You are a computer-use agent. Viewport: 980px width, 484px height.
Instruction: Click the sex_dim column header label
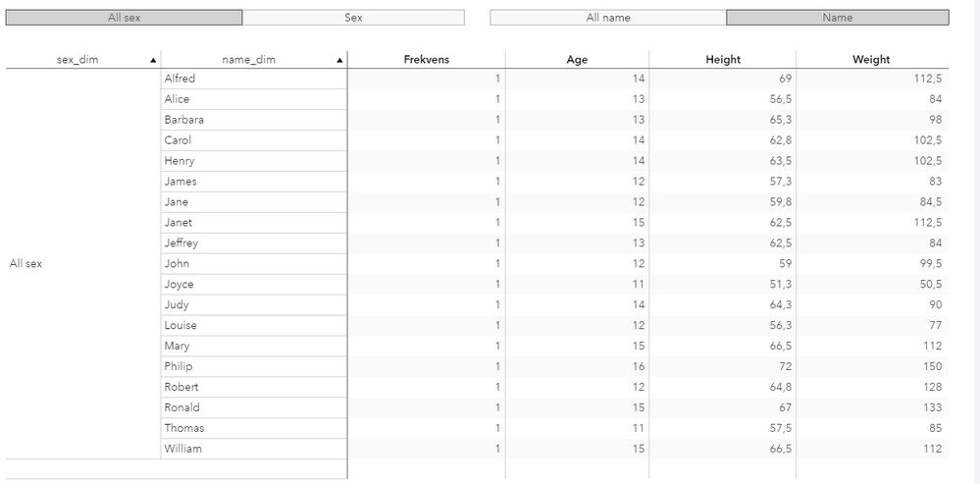point(77,60)
